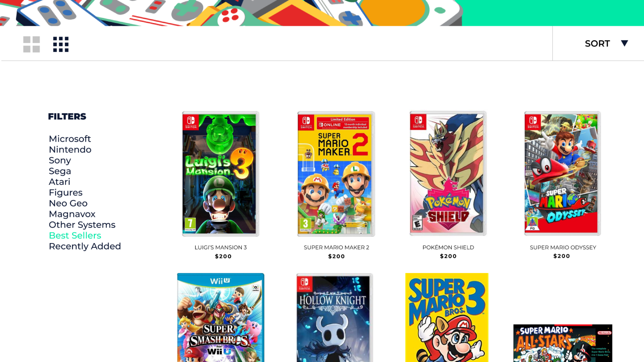This screenshot has height=362, width=644.
Task: Open Luigi's Mansion 3 cover image
Action: click(220, 174)
